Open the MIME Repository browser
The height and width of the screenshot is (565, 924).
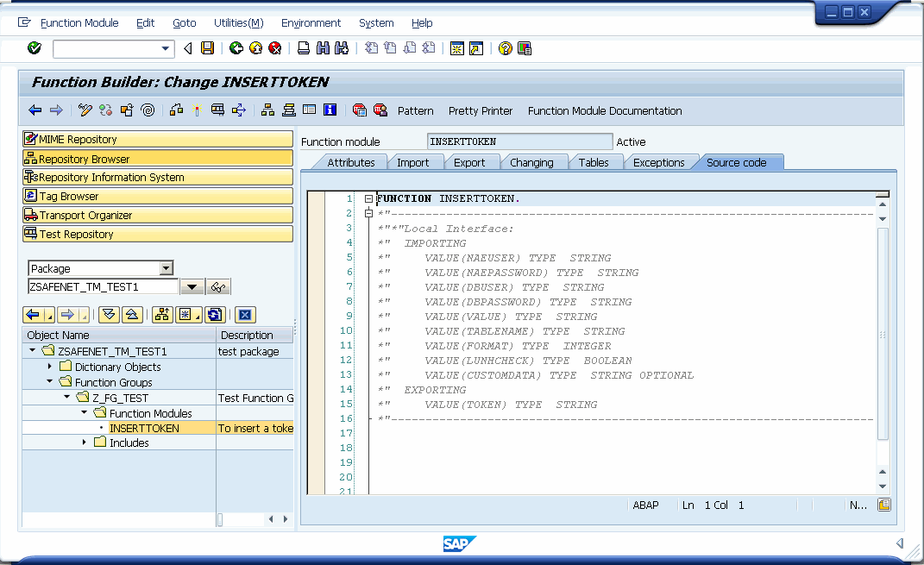(157, 139)
